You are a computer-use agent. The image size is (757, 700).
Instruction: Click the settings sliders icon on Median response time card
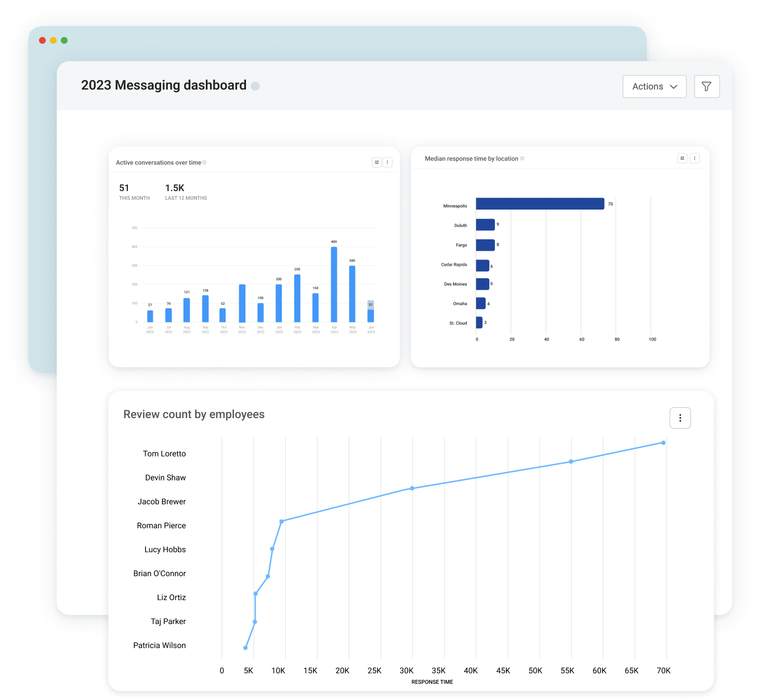point(682,158)
